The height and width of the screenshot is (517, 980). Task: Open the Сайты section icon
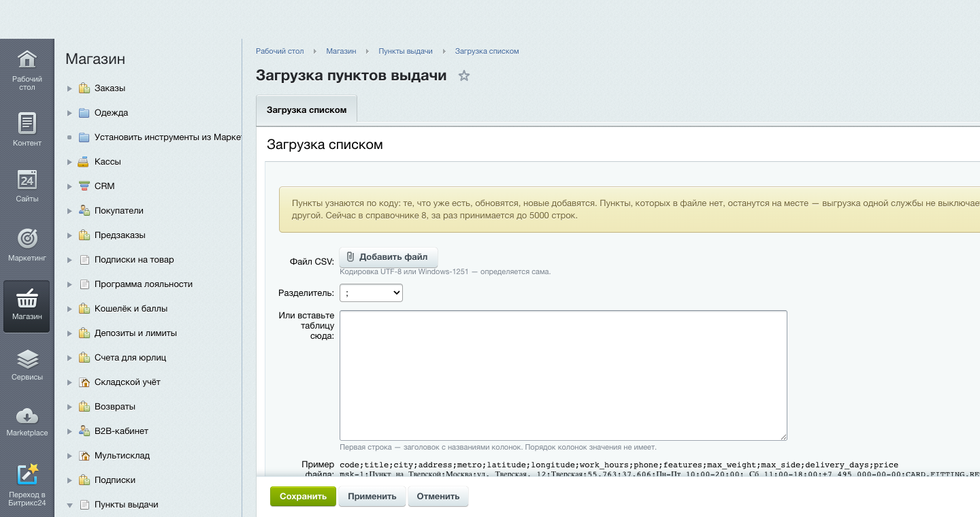coord(27,180)
